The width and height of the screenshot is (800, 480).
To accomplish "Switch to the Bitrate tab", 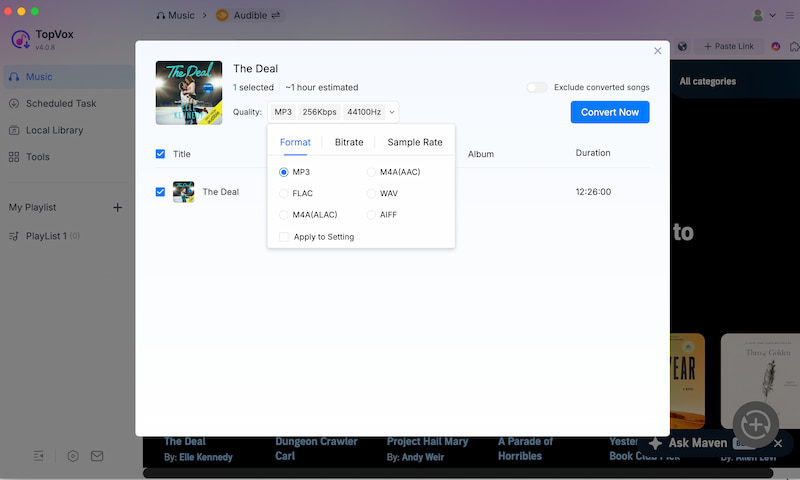I will pyautogui.click(x=349, y=142).
